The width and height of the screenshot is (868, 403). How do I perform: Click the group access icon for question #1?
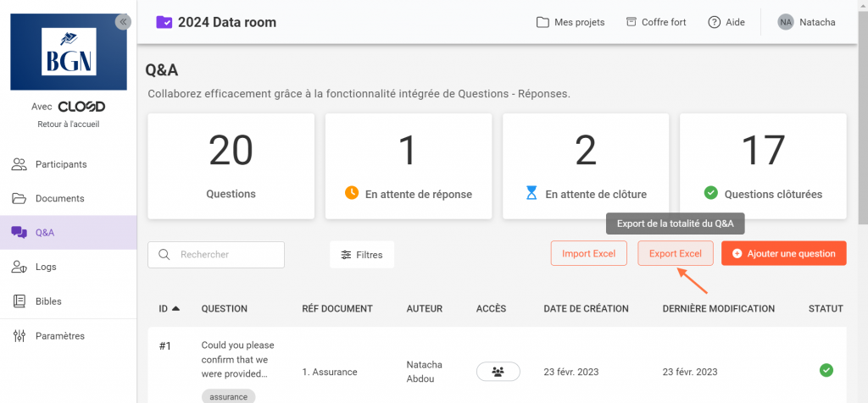pyautogui.click(x=498, y=372)
